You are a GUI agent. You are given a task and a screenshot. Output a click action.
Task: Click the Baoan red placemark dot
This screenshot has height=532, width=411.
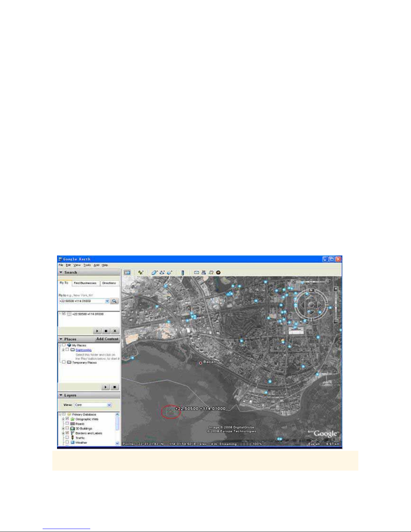[201, 363]
